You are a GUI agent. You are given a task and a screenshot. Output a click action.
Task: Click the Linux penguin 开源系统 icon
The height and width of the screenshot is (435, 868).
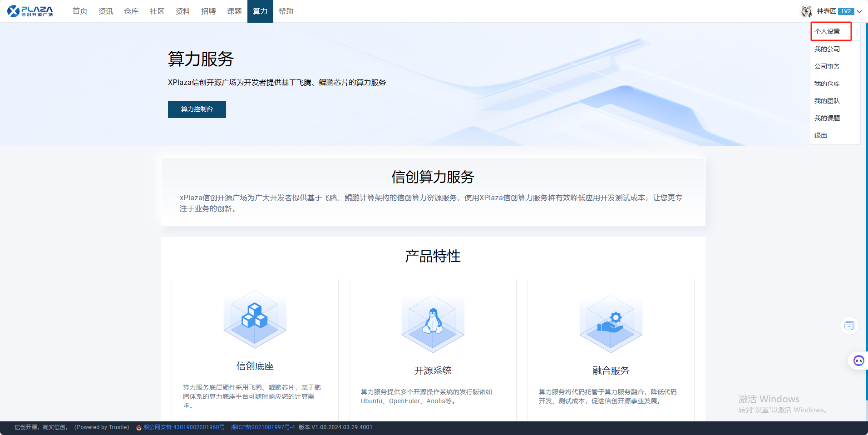(x=433, y=323)
